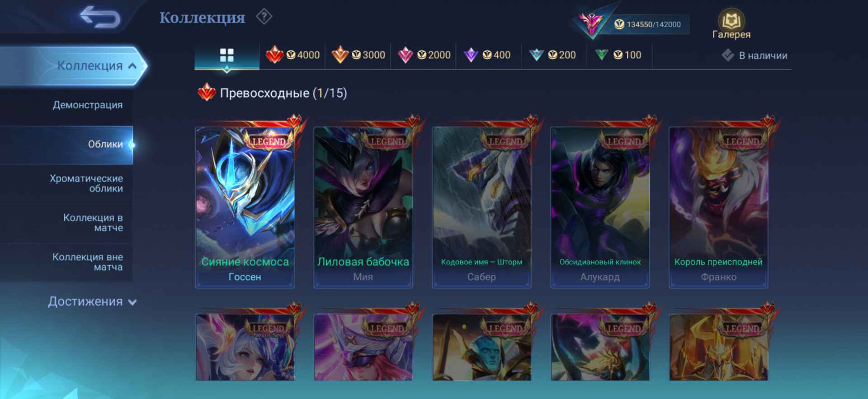The height and width of the screenshot is (399, 868).
Task: Filter by orange 3000 gem tier
Action: (358, 55)
